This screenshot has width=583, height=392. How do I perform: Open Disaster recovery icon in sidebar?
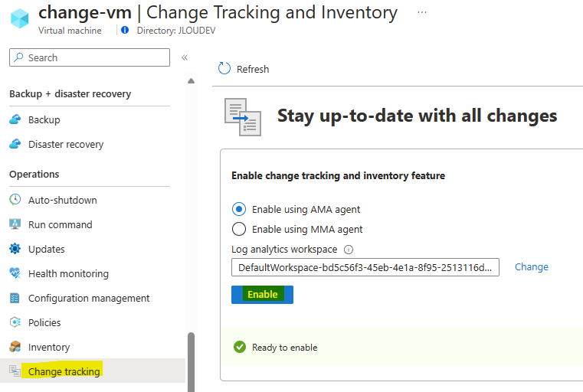coord(15,144)
